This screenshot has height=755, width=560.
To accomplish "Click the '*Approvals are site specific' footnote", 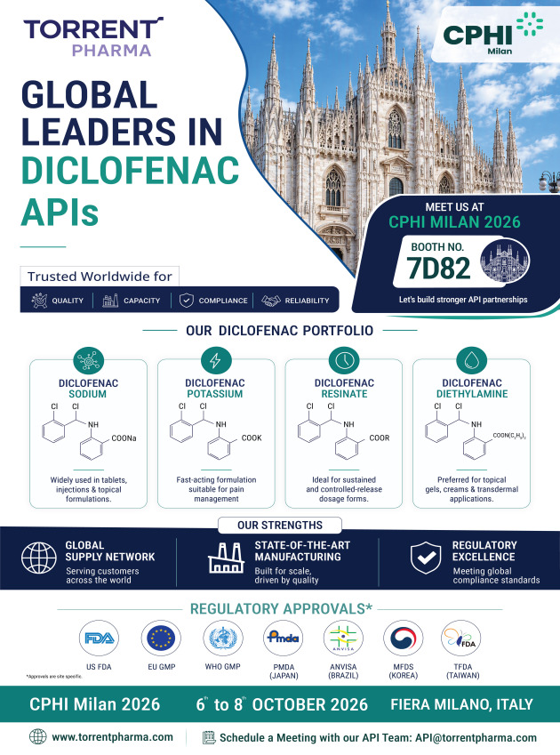I will pos(54,677).
